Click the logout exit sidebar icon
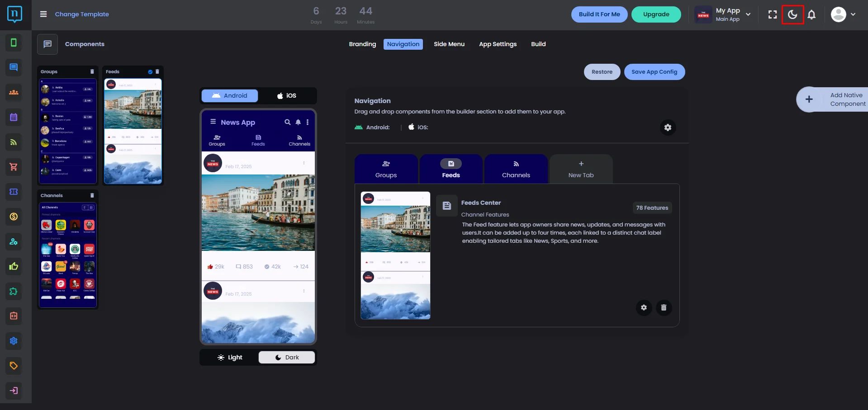The image size is (868, 410). tap(14, 391)
